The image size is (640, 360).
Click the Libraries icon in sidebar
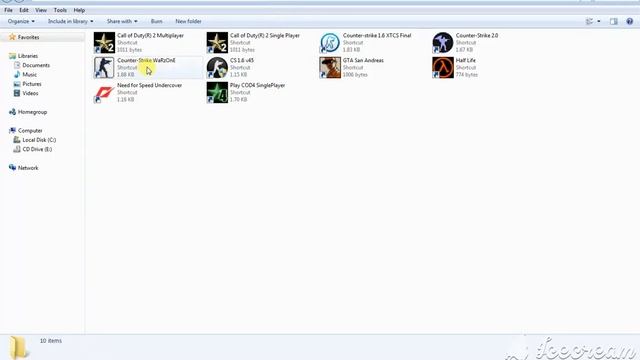pyautogui.click(x=12, y=56)
